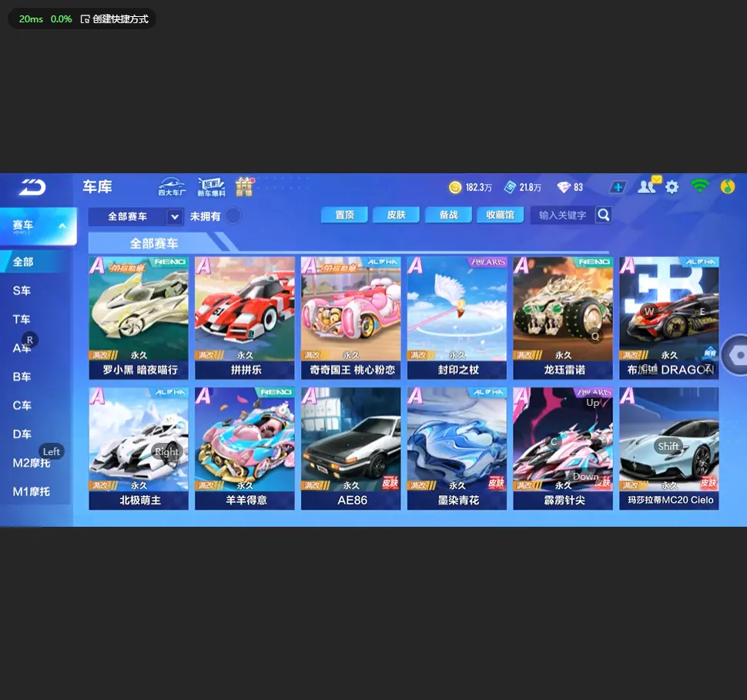Click the diamond currency icon
Screen dimensions: 747x700
point(564,187)
